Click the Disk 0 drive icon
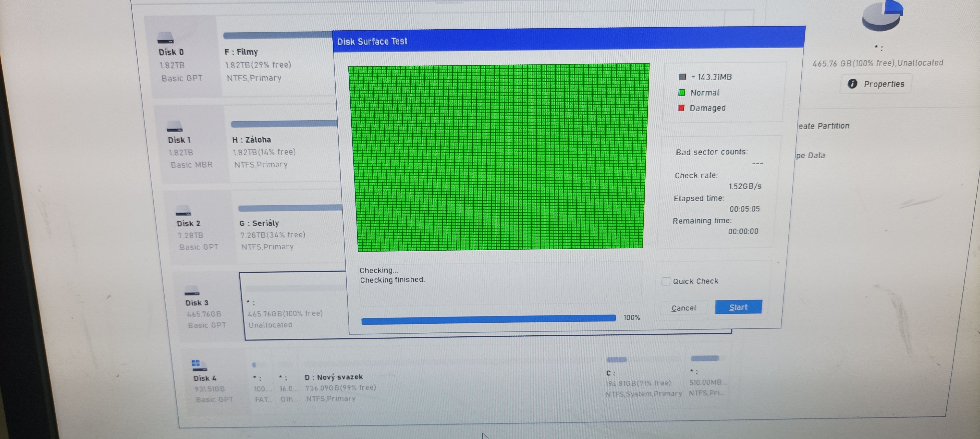The width and height of the screenshot is (980, 439). pos(165,38)
